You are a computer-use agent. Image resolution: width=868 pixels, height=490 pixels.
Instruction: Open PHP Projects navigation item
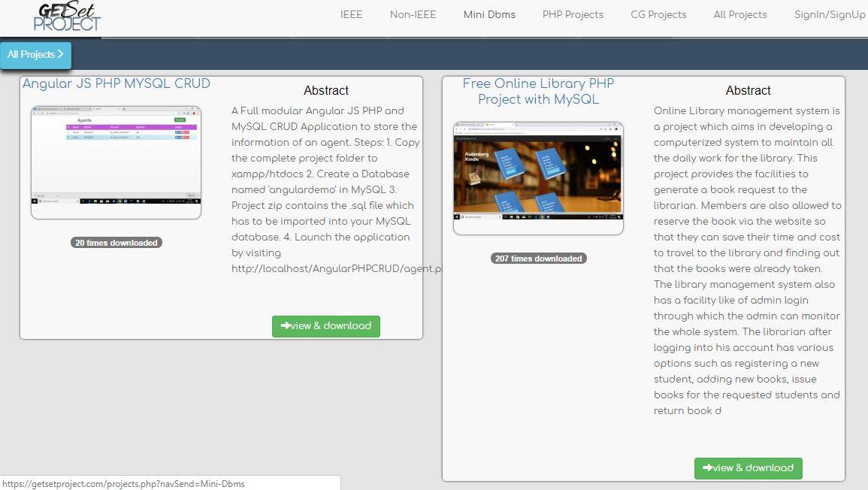(x=573, y=15)
